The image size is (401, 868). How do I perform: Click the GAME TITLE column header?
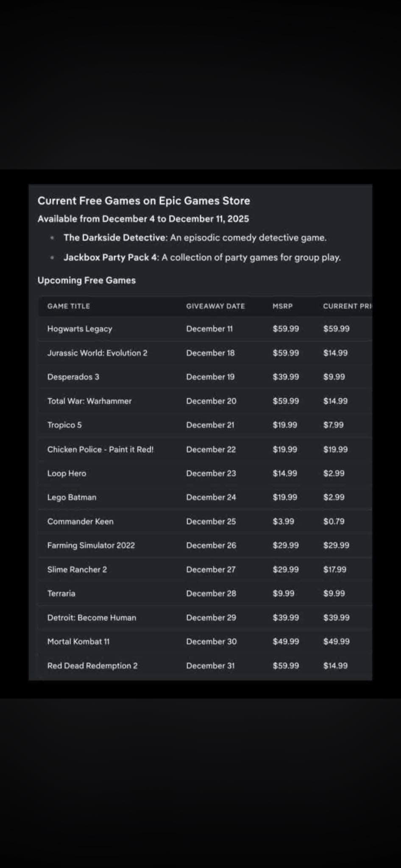(68, 306)
